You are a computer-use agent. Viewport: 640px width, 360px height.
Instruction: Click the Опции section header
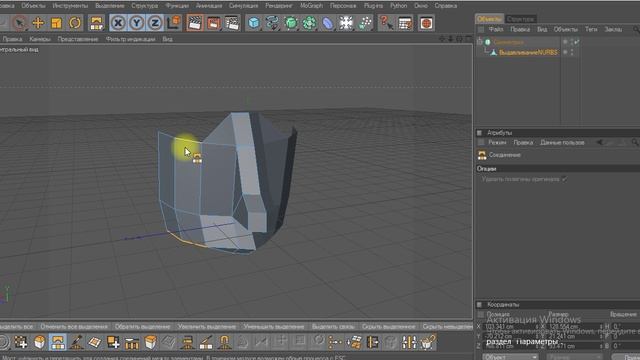tap(558, 169)
